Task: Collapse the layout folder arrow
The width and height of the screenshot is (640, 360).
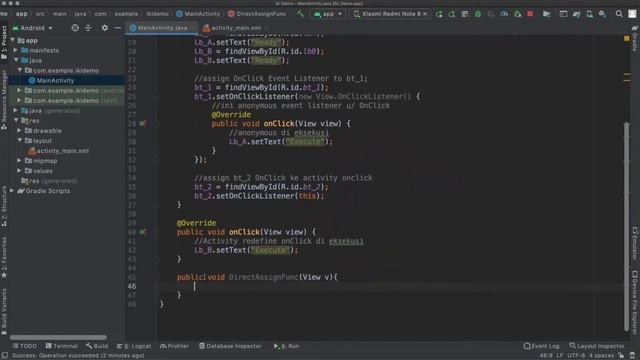Action: point(20,140)
